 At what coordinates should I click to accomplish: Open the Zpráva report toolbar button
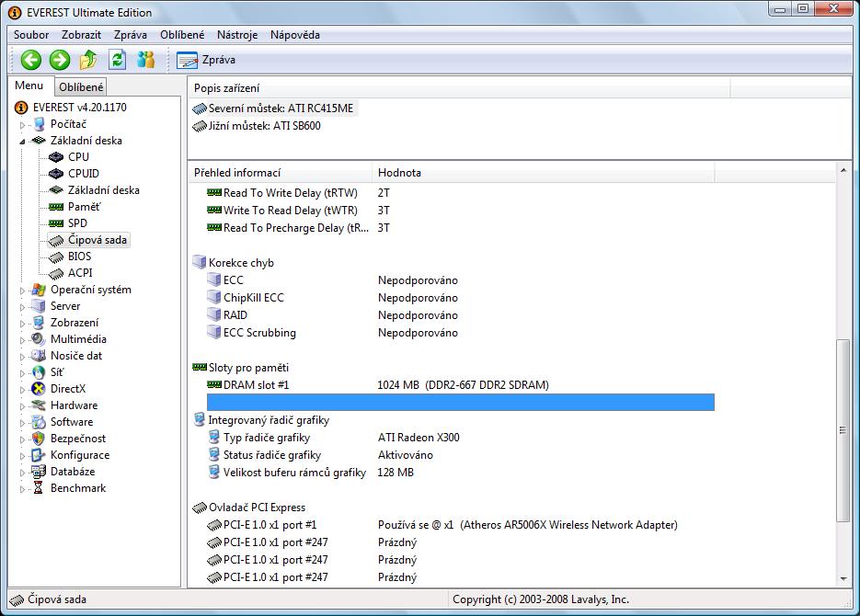[x=206, y=60]
